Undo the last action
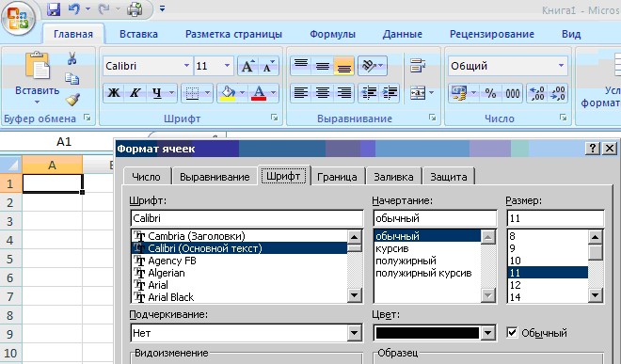621x364 pixels. tap(73, 8)
